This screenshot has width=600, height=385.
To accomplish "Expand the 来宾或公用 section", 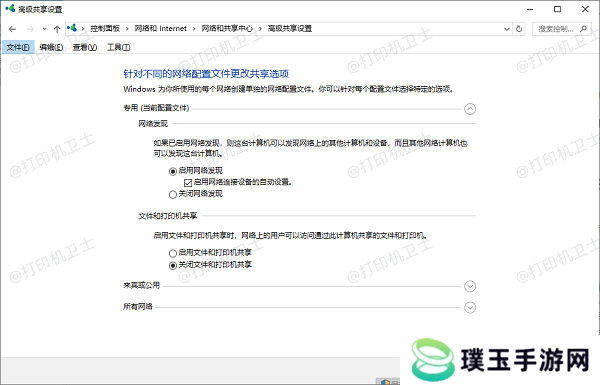I will coord(470,286).
